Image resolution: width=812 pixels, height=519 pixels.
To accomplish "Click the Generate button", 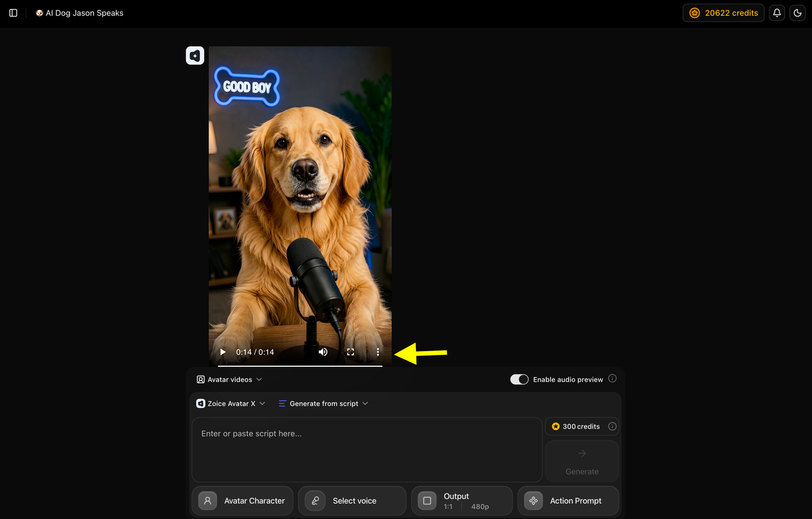I will click(582, 461).
